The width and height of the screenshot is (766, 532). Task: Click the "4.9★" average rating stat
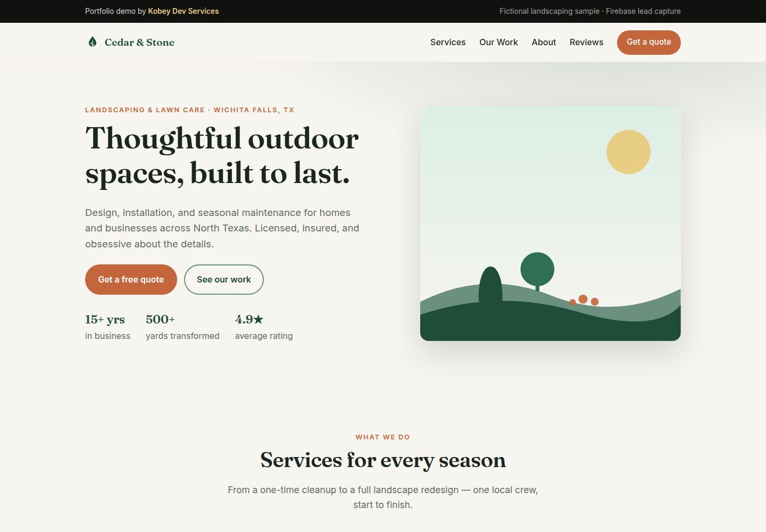click(x=249, y=319)
